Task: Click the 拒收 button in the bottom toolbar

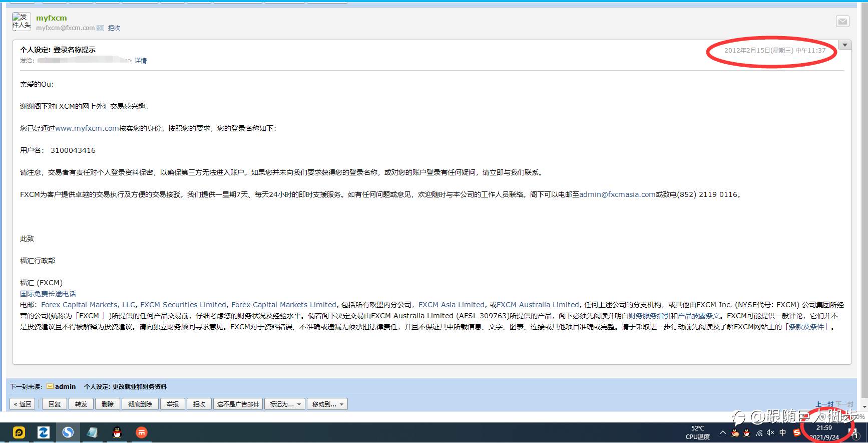Action: [x=199, y=404]
